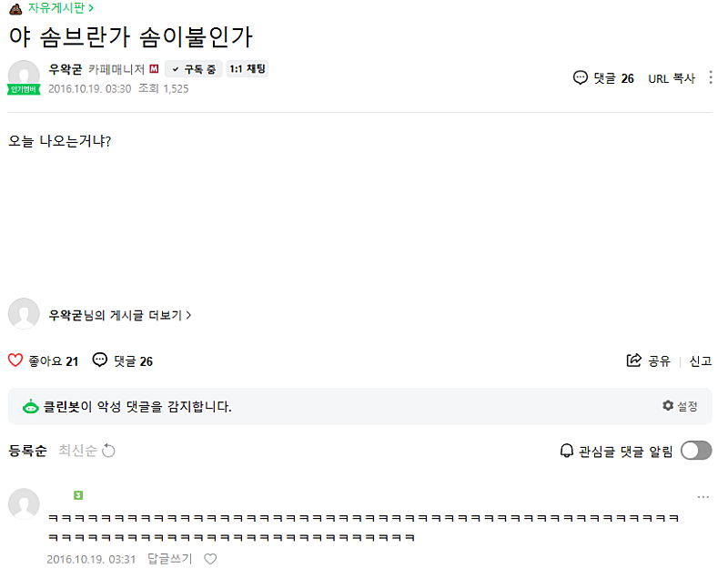Open the post's three-dot options menu
This screenshot has height=579, width=728.
click(711, 78)
